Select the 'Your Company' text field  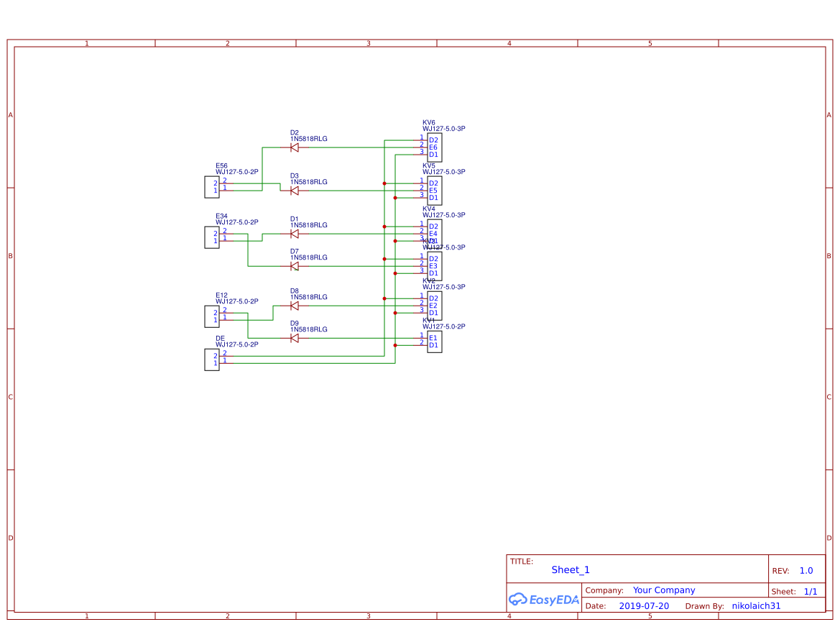point(664,590)
